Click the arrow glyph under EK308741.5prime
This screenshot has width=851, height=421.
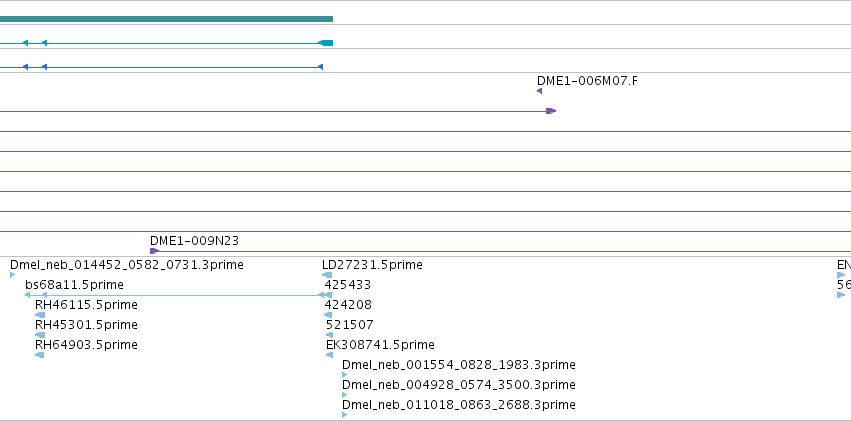(329, 355)
